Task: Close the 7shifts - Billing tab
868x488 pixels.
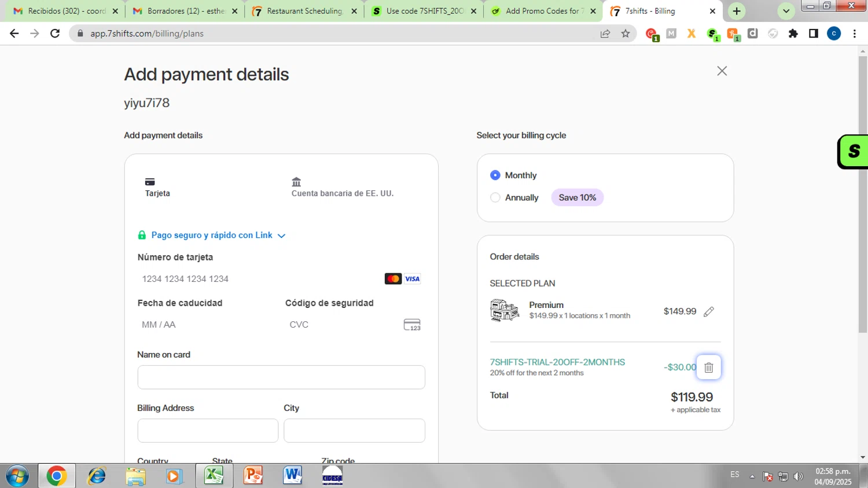Action: 712,11
